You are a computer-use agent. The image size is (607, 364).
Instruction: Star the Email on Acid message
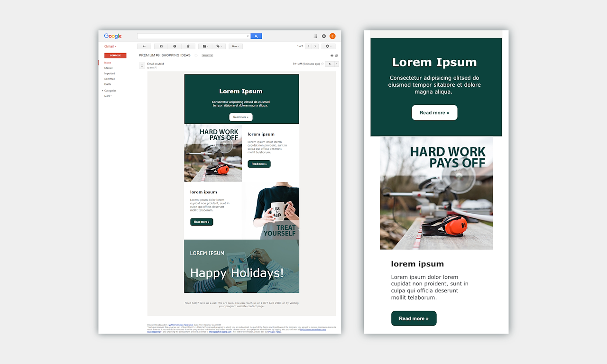[x=322, y=64]
